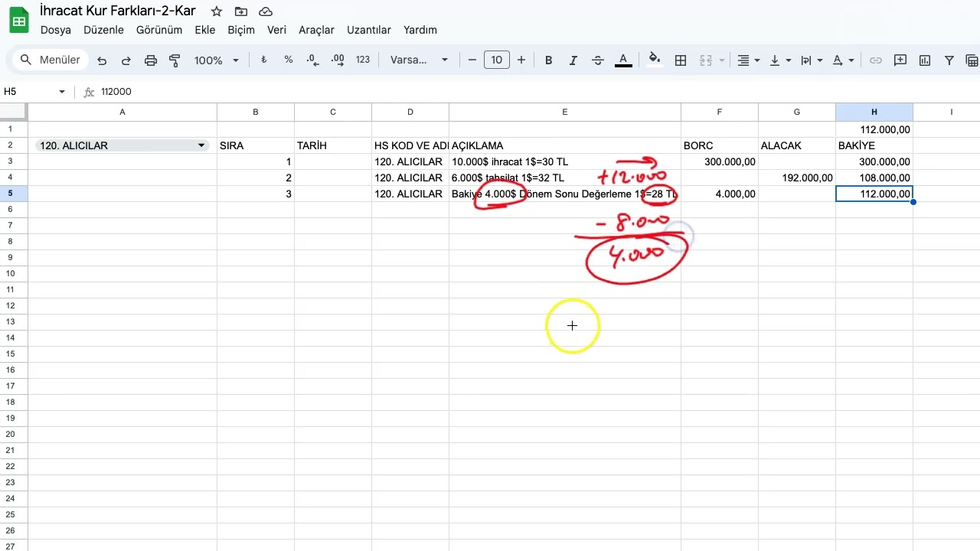Open the Uzantılar menu

(x=369, y=30)
